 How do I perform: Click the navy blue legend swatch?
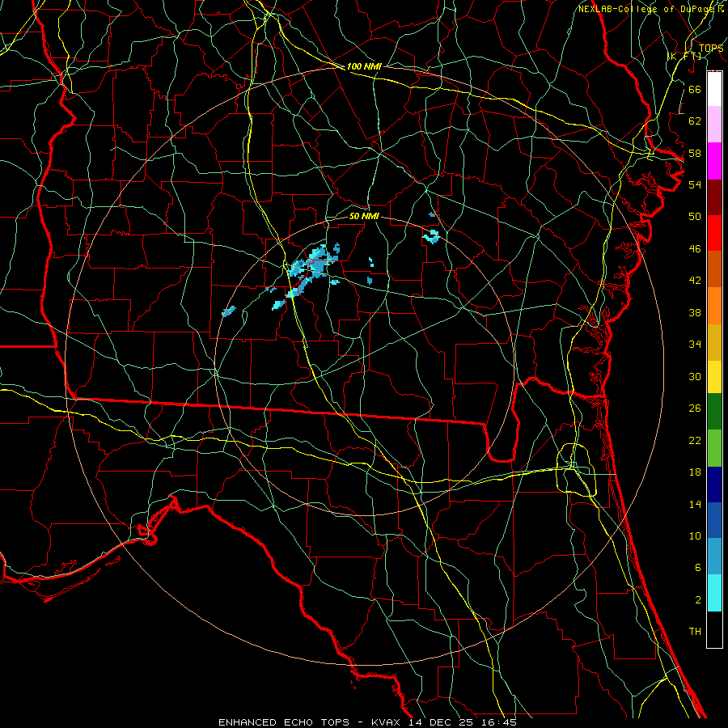tap(714, 485)
